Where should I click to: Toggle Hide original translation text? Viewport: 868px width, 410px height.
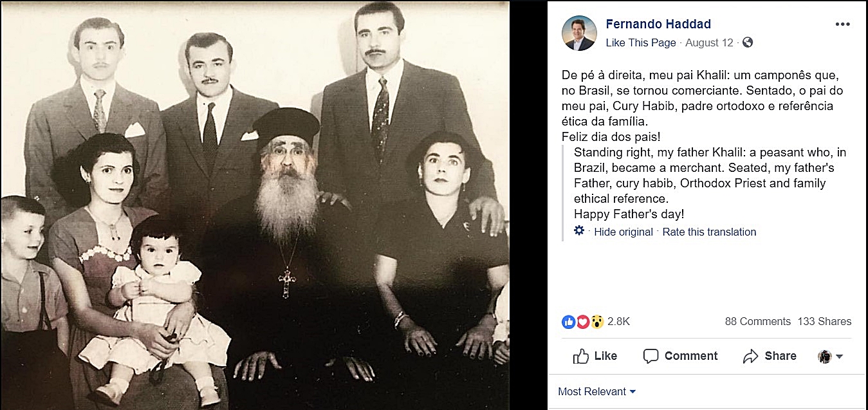(623, 232)
